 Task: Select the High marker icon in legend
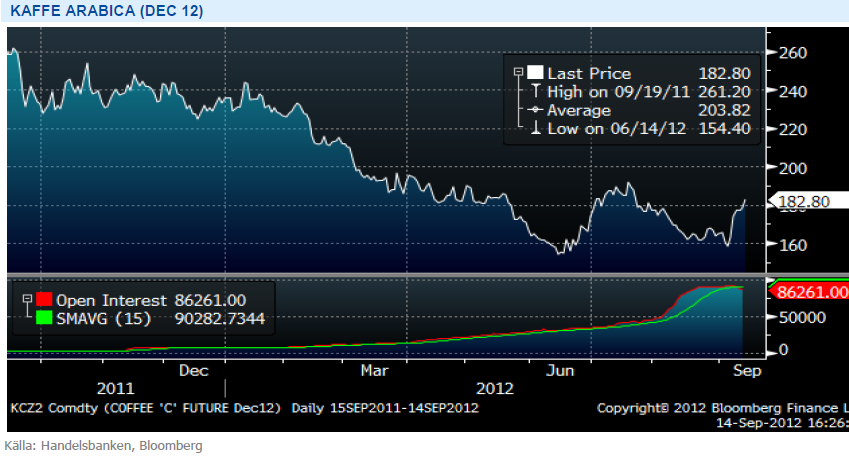pos(535,92)
